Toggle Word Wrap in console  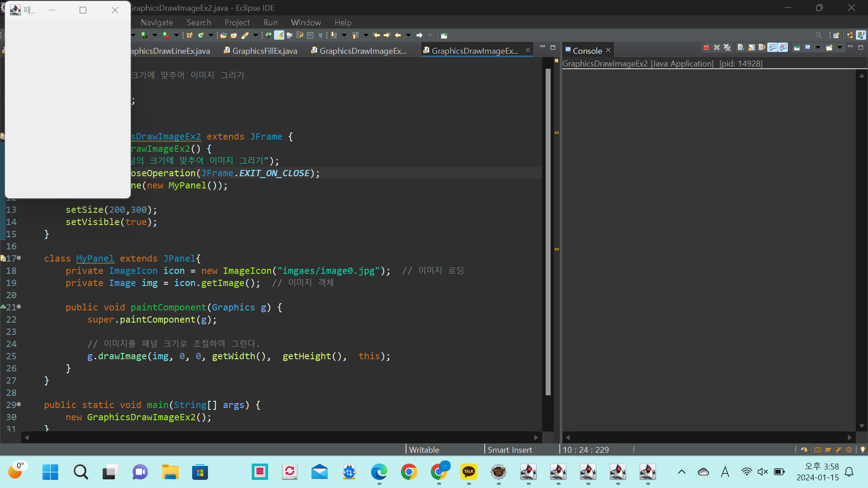click(x=762, y=47)
